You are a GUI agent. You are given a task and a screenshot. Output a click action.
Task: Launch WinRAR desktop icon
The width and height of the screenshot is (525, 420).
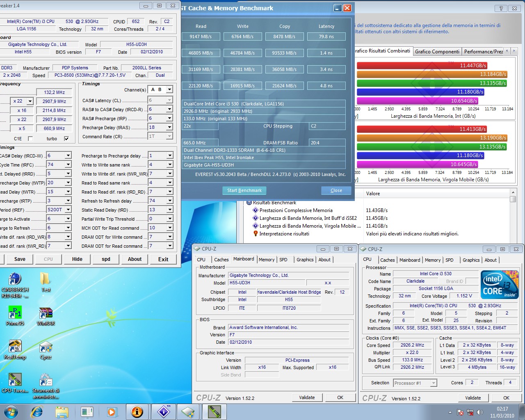46,316
